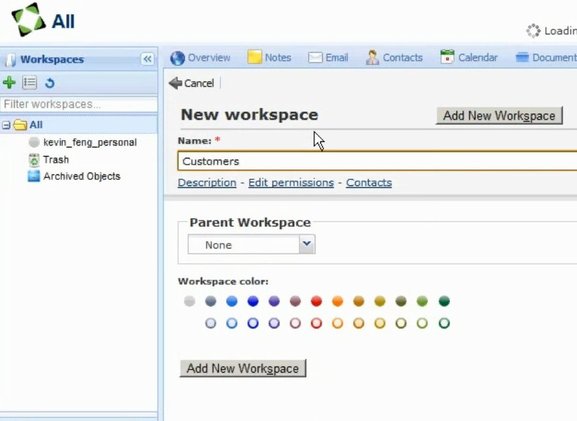Image resolution: width=577 pixels, height=421 pixels.
Task: Collapse the All folder tree node
Action: tap(6, 125)
